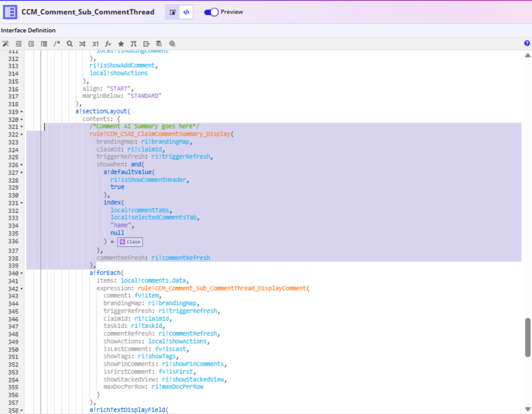Click the shuffle arrows toolbar icon
Screen dimensions: 532x414
tap(82, 44)
